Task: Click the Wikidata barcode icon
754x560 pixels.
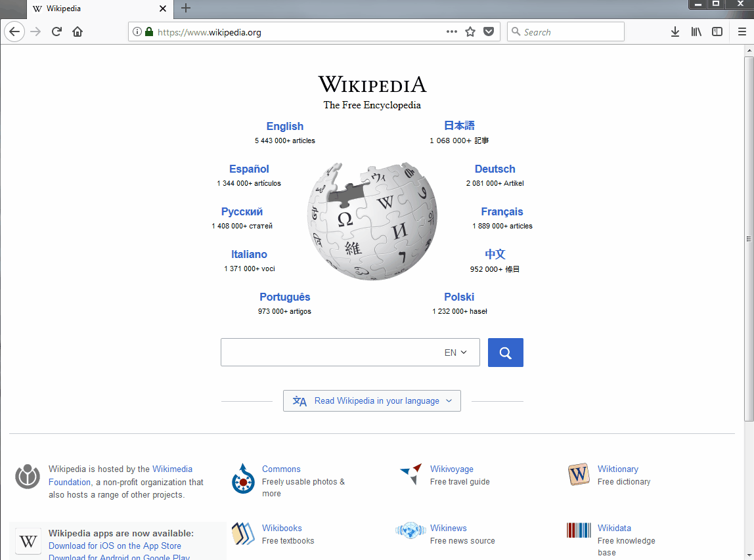Action: [x=579, y=530]
